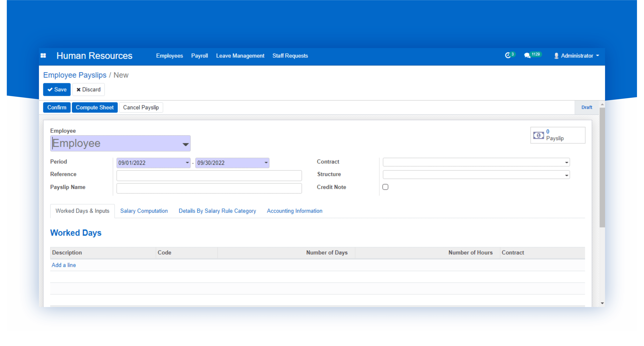Click the Save button

[x=57, y=90]
